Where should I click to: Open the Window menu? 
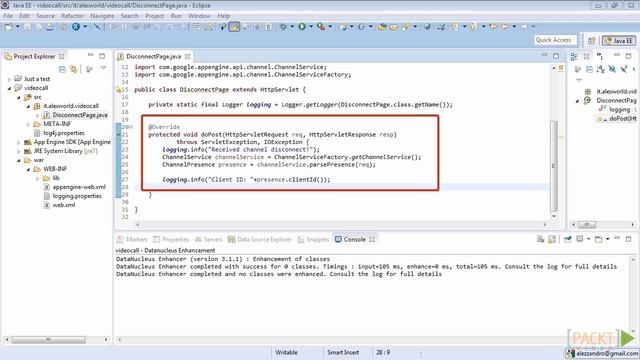pyautogui.click(x=199, y=16)
